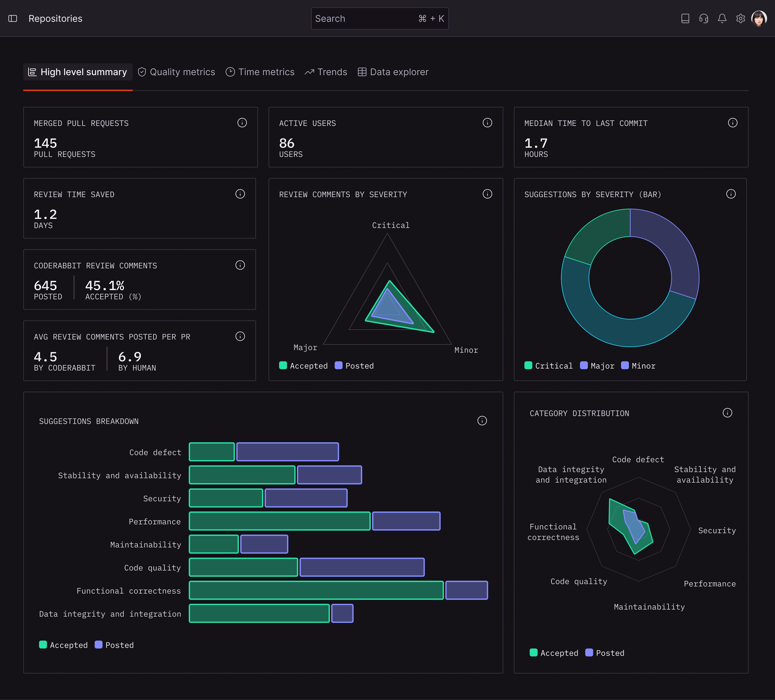Open the notifications bell

[x=722, y=18]
